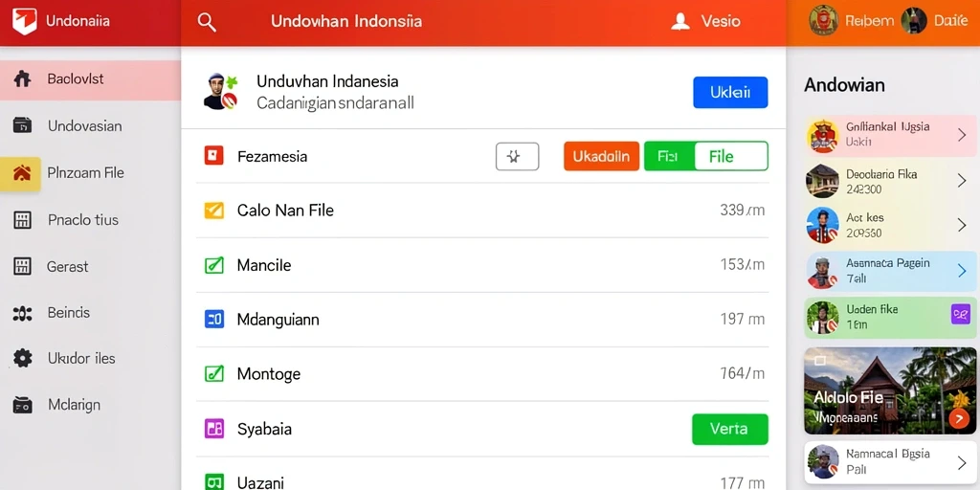Click the green icon beside Uazani
Screen dimensions: 980x490
click(213, 482)
